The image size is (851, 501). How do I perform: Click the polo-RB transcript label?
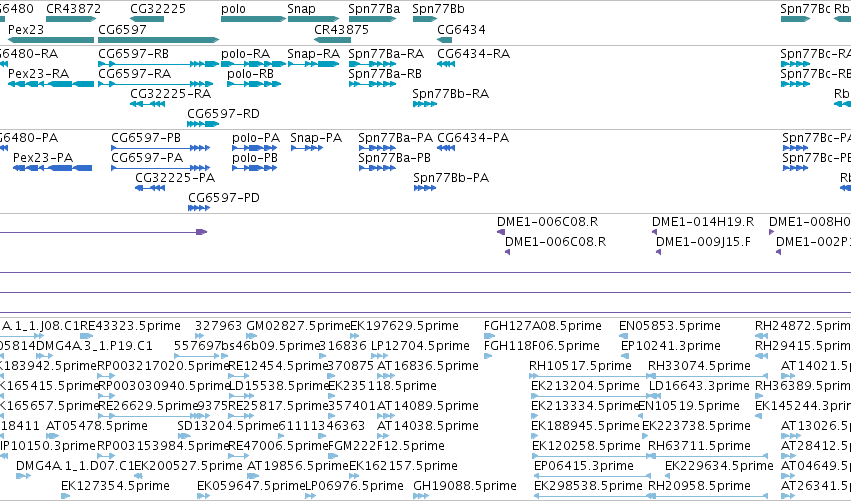point(250,74)
